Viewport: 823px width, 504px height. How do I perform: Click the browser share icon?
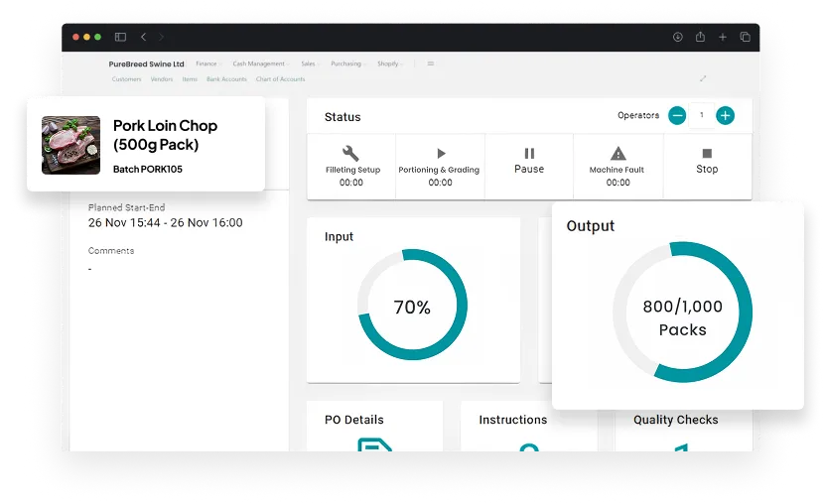700,37
